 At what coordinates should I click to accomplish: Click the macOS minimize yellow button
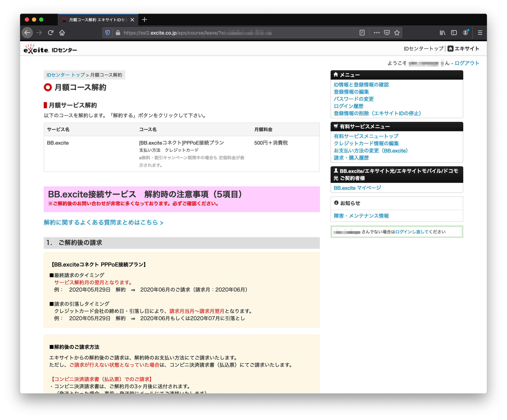click(x=34, y=20)
